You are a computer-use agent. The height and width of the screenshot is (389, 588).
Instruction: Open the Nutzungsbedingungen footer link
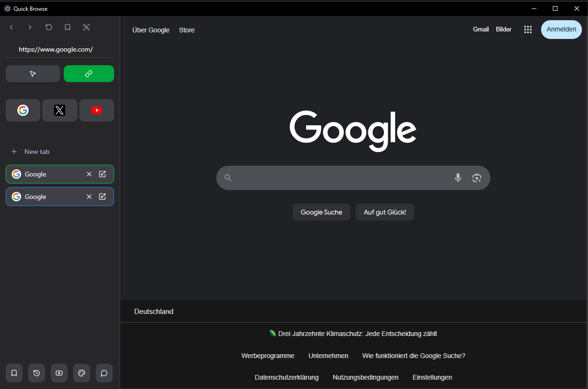point(366,377)
